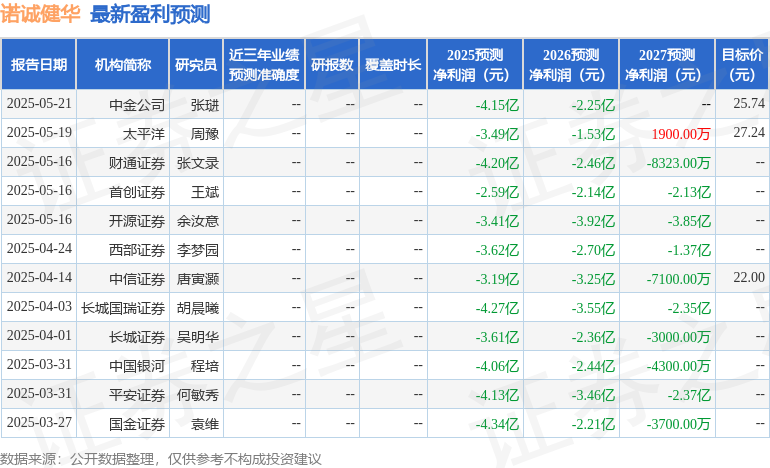Select the 财通证券 institution cell
Viewport: 770px width, 468px height.
coord(137,163)
